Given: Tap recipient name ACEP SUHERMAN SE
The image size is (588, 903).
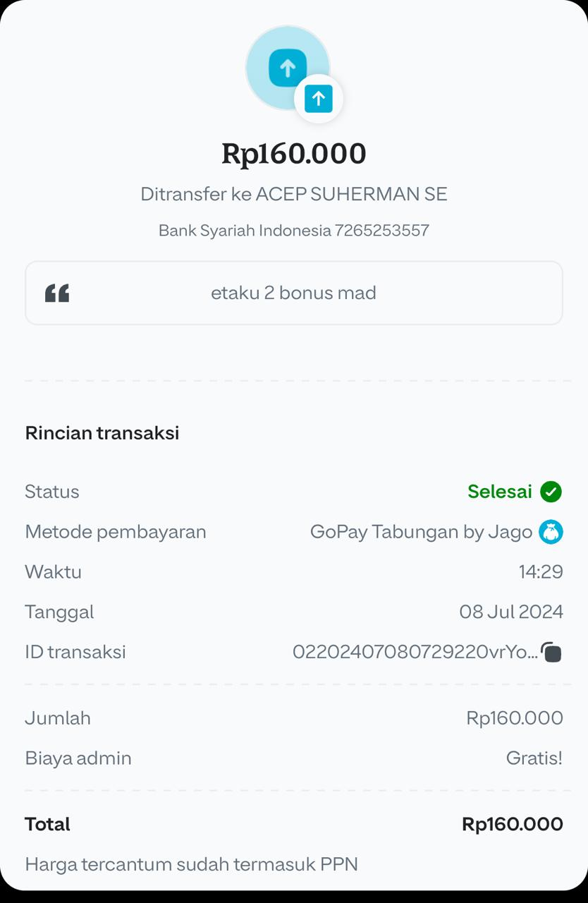Looking at the screenshot, I should pyautogui.click(x=351, y=194).
